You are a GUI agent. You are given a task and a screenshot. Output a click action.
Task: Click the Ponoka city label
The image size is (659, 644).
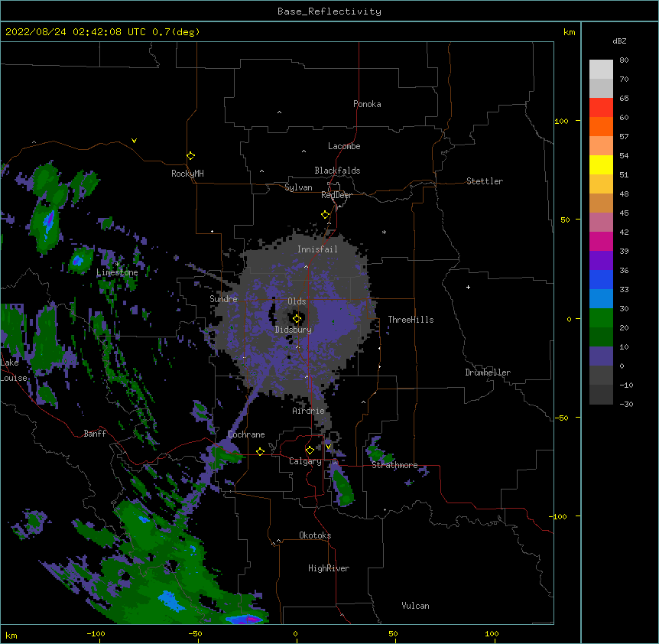point(367,104)
